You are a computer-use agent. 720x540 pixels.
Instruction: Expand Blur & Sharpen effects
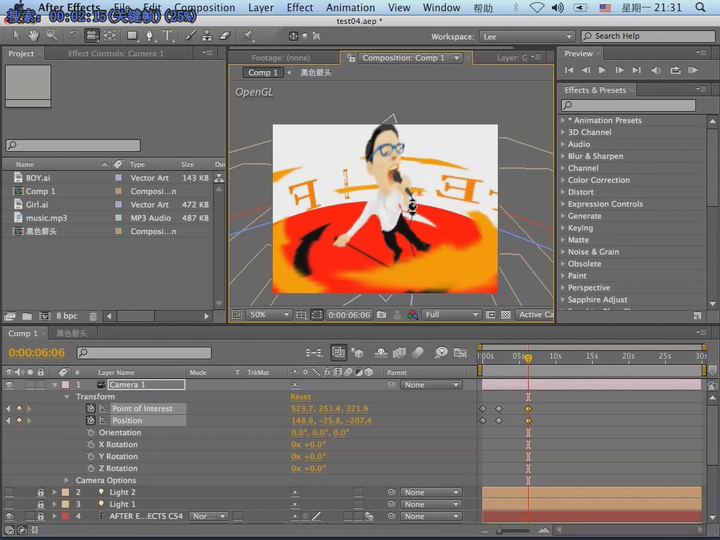point(563,156)
